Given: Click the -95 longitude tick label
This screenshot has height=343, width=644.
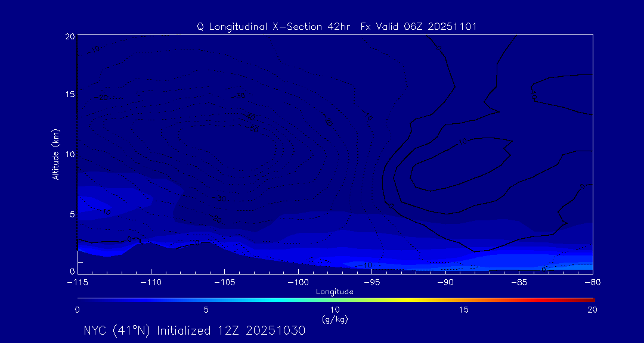Looking at the screenshot, I should pos(371,283).
